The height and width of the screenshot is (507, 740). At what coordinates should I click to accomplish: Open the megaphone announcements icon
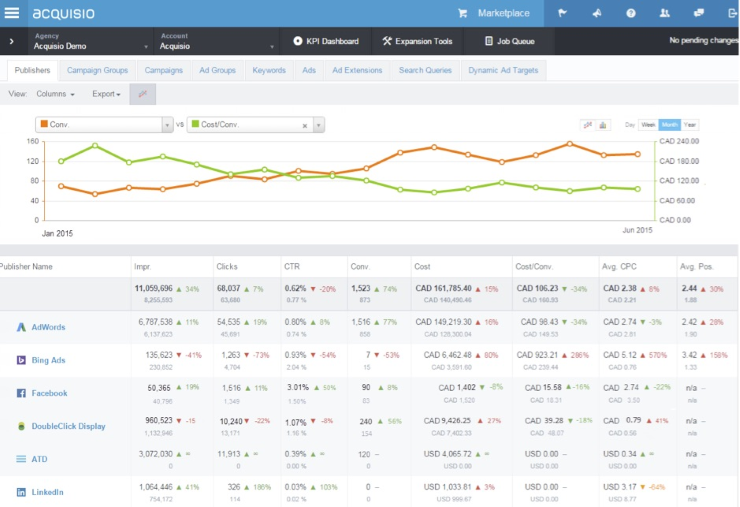597,13
